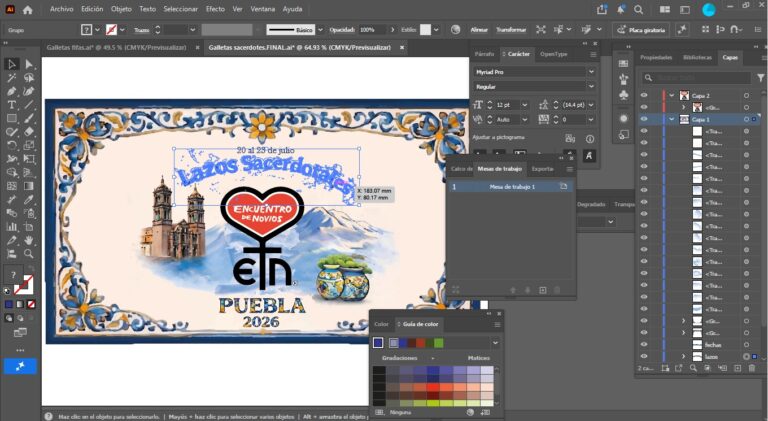The image size is (768, 421).
Task: Open the Myriad Pro font family dropdown
Action: point(535,71)
